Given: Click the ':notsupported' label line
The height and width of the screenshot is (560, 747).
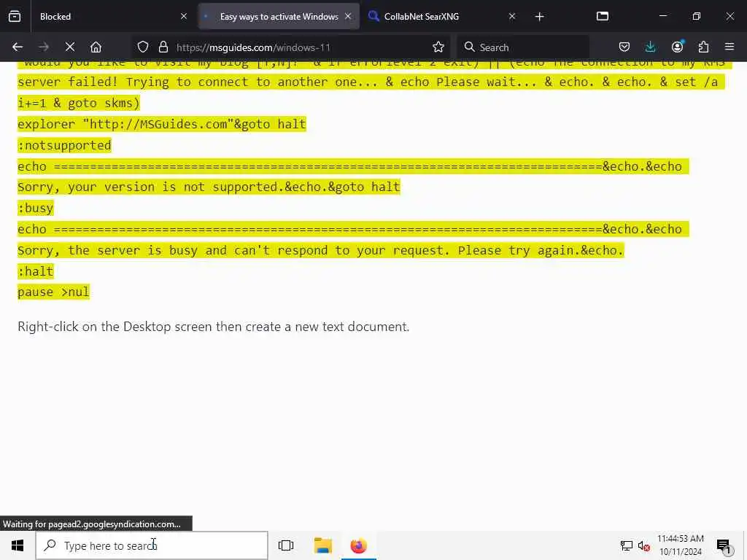Looking at the screenshot, I should (64, 145).
